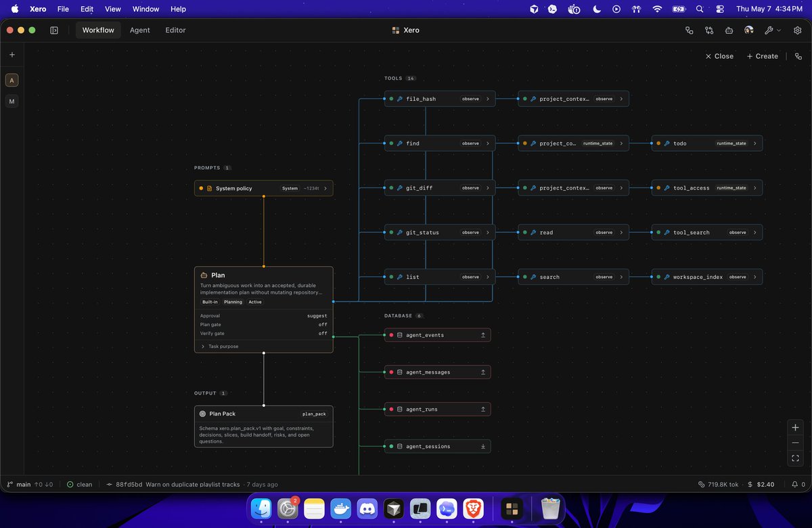
Task: Select the tool_search tool node
Action: 707,233
